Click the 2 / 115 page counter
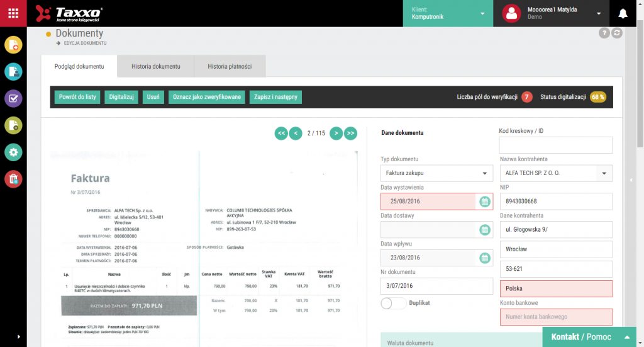Image resolution: width=644 pixels, height=347 pixels. point(316,134)
